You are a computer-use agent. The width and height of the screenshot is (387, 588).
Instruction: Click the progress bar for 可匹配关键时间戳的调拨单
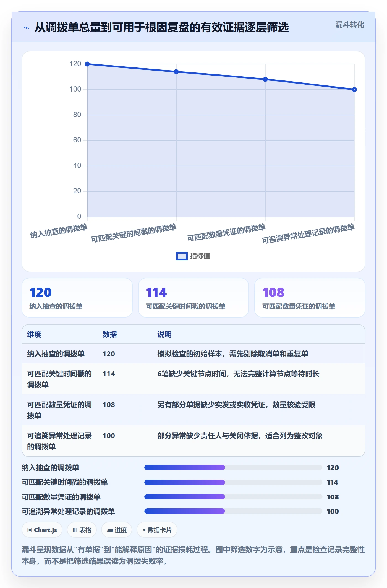tap(233, 482)
